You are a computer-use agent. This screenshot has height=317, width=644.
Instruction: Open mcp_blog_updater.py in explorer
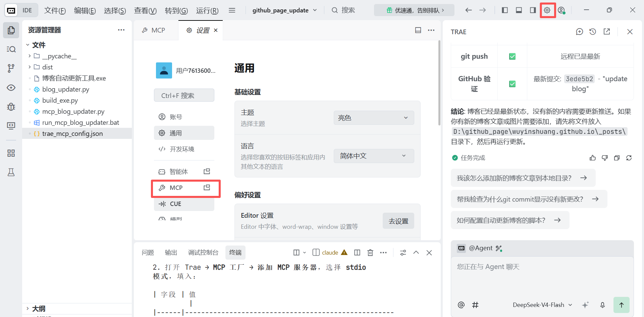(x=73, y=111)
